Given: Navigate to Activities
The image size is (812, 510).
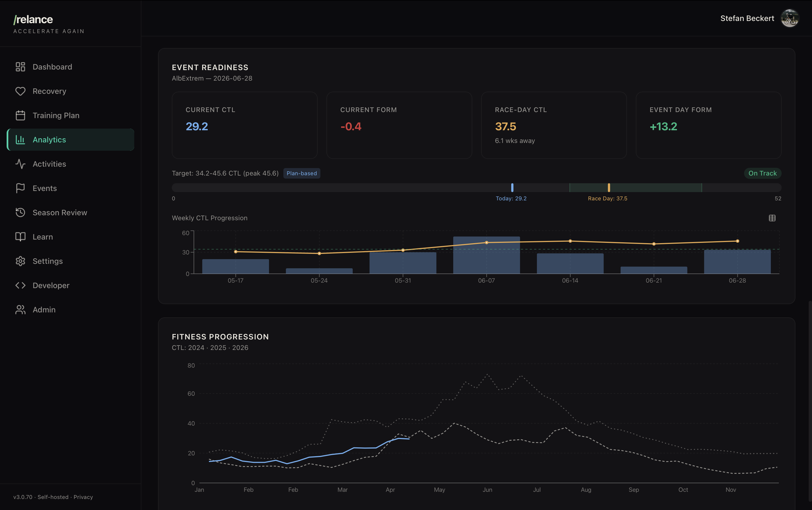Looking at the screenshot, I should [70, 164].
